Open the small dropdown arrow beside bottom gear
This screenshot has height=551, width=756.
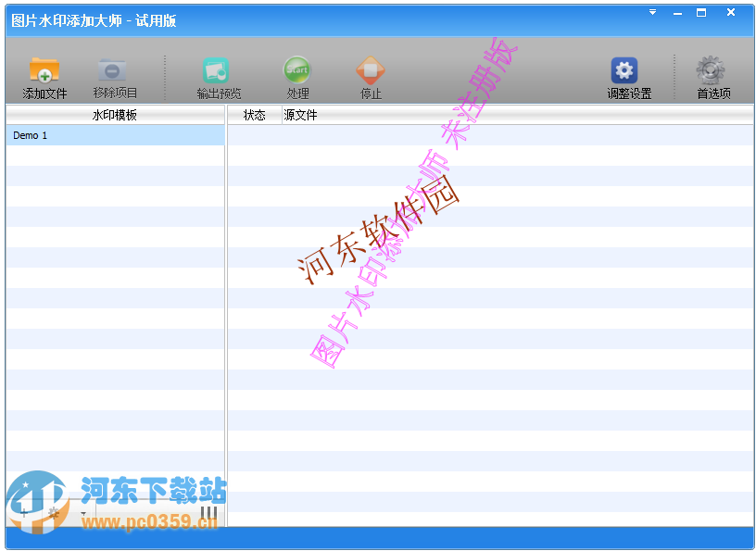tap(82, 513)
